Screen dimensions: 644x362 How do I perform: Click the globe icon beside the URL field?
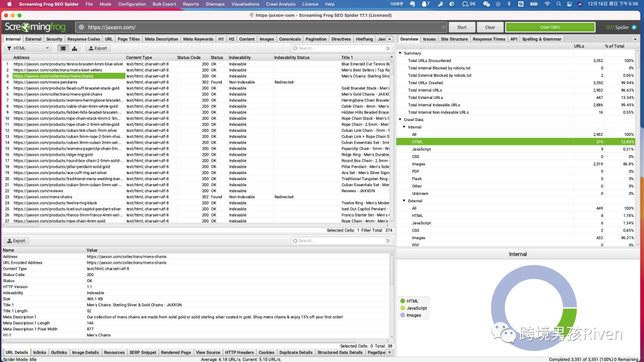click(81, 27)
